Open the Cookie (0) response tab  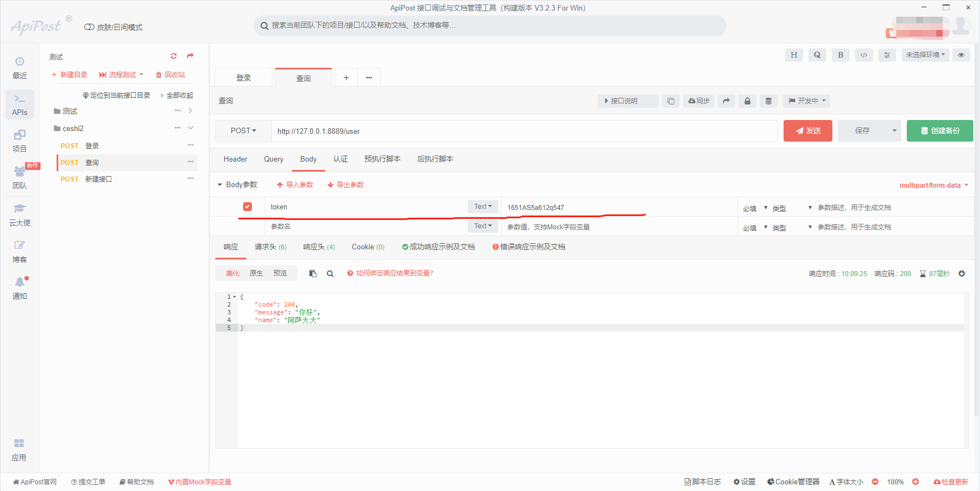(368, 247)
